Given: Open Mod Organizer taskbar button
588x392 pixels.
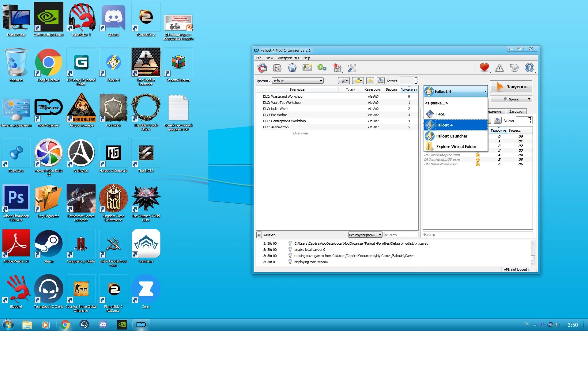Looking at the screenshot, I should tap(141, 325).
